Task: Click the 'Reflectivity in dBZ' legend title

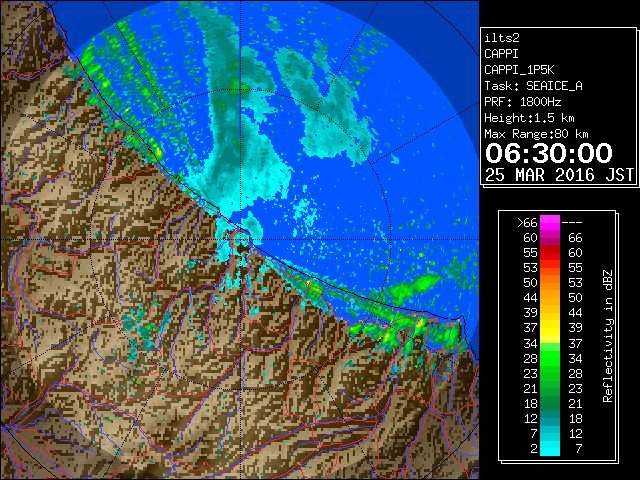Action: tap(607, 336)
